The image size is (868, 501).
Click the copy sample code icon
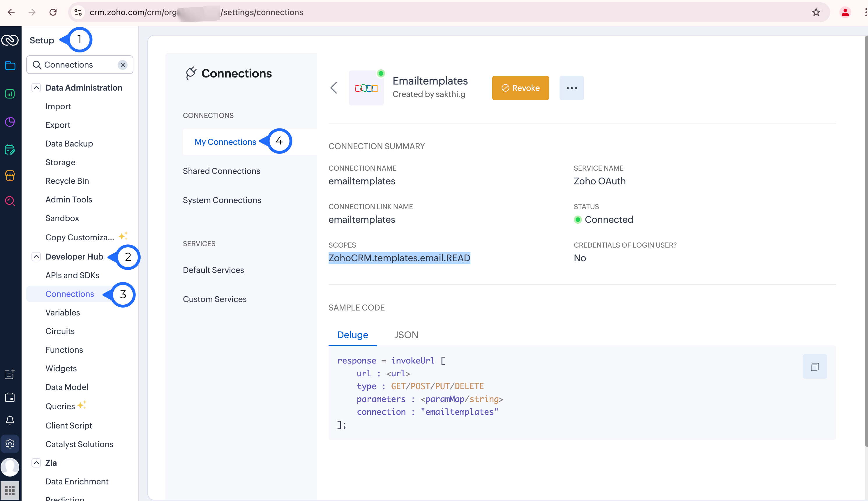click(x=814, y=366)
